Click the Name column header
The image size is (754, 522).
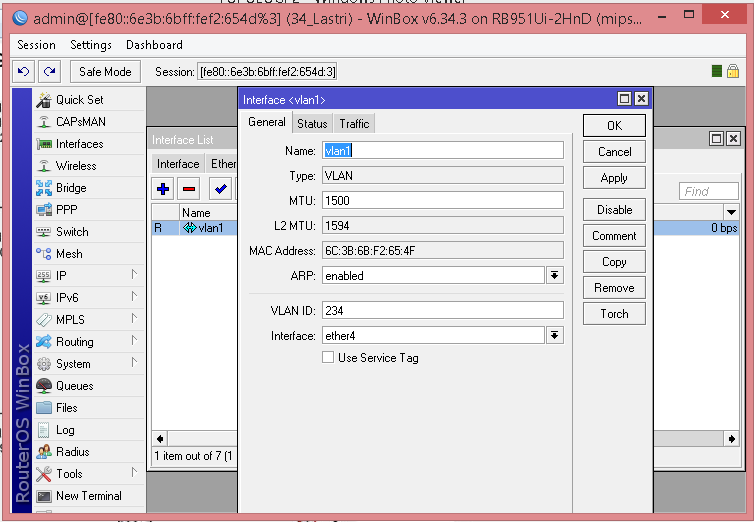(x=208, y=212)
